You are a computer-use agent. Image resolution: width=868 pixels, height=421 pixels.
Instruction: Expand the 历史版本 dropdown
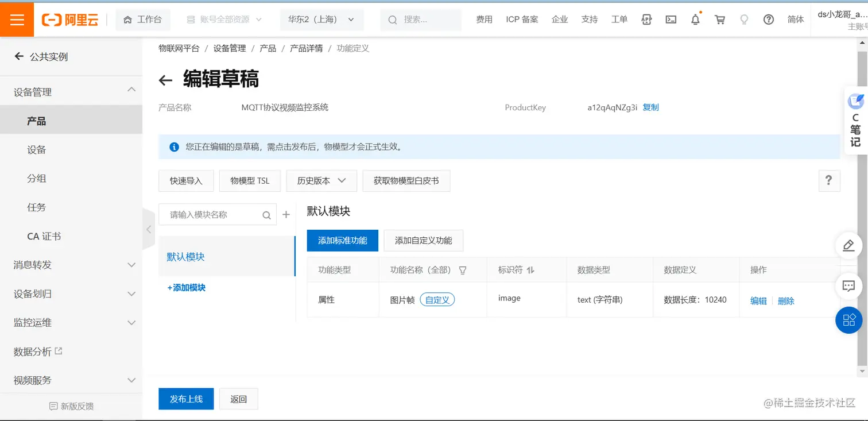tap(321, 180)
